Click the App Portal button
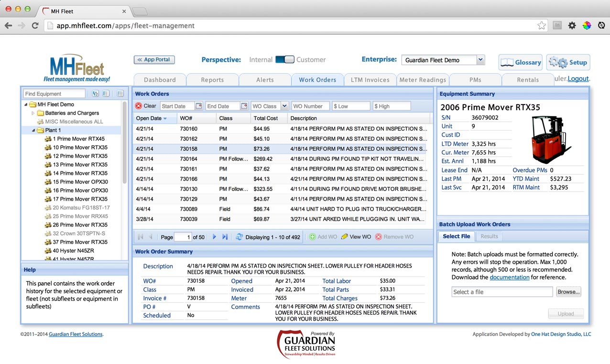The width and height of the screenshot is (610, 364). pos(154,60)
